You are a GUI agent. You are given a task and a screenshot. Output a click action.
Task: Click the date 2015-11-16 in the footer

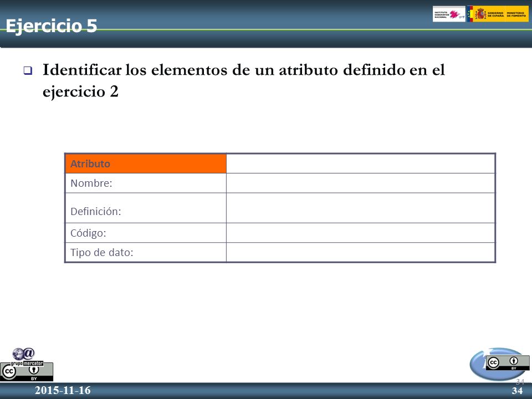[63, 391]
